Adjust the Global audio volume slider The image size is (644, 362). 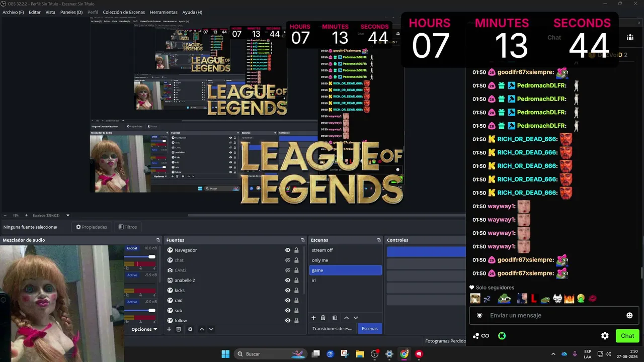[x=140, y=257]
